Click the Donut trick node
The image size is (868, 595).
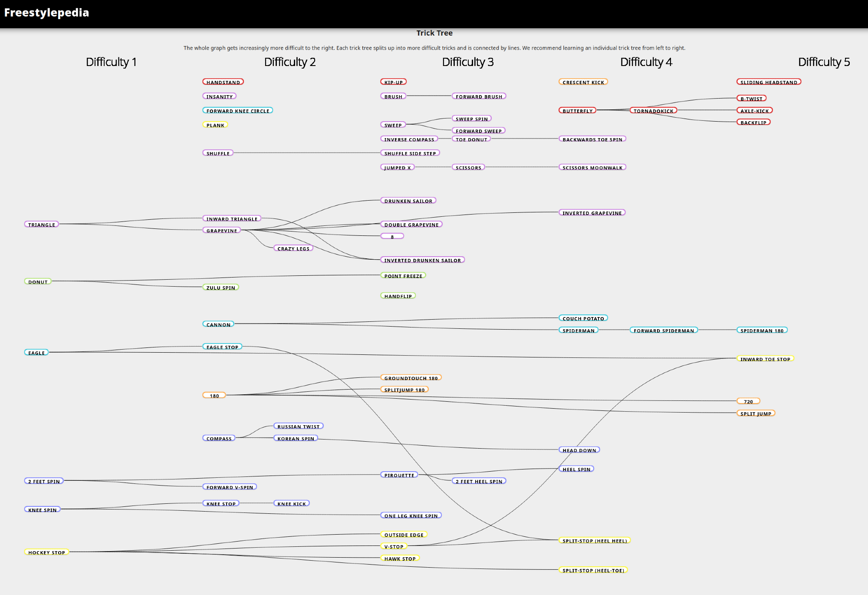coord(38,282)
